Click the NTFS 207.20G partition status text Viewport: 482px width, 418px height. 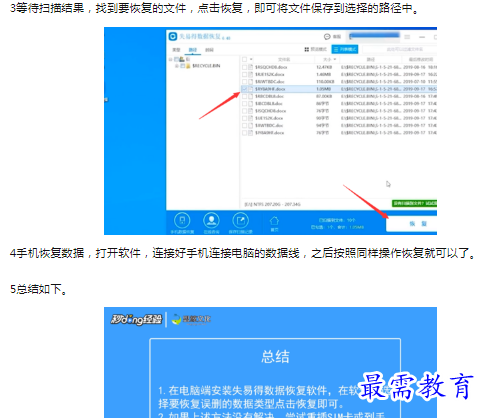pyautogui.click(x=272, y=204)
